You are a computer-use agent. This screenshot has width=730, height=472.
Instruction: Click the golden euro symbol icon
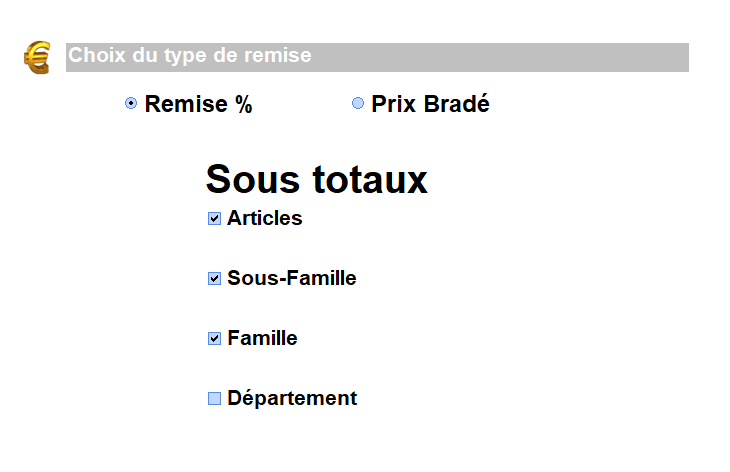point(37,58)
